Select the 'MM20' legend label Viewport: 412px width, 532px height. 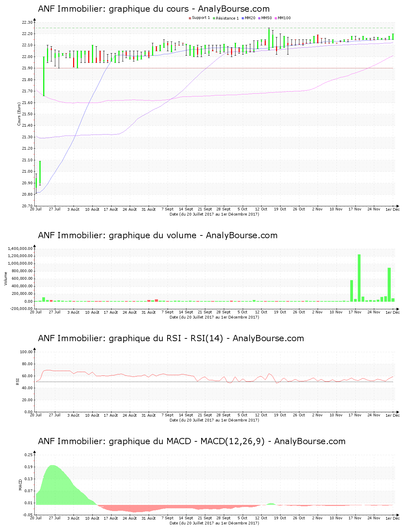[x=250, y=18]
